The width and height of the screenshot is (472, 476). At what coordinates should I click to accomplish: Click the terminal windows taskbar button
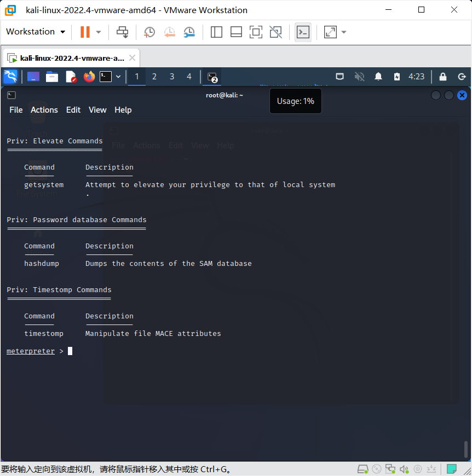coord(212,77)
